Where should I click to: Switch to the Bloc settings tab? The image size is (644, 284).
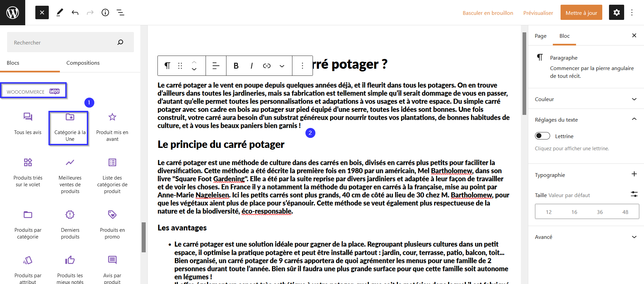click(564, 36)
